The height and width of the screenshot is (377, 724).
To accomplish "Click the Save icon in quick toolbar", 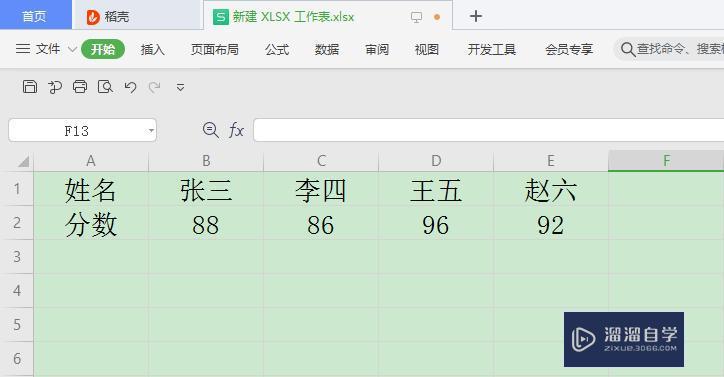I will [30, 86].
